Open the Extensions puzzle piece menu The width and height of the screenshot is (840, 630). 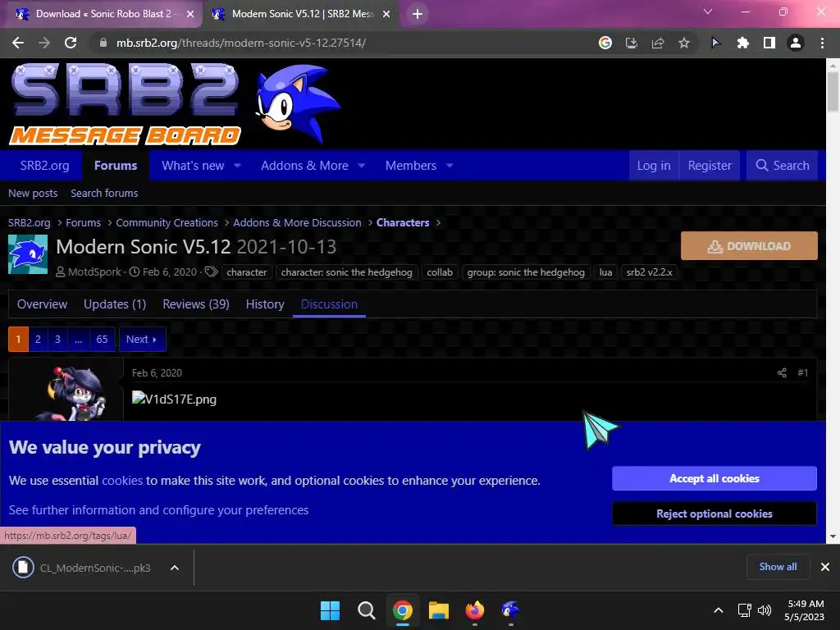tap(742, 43)
